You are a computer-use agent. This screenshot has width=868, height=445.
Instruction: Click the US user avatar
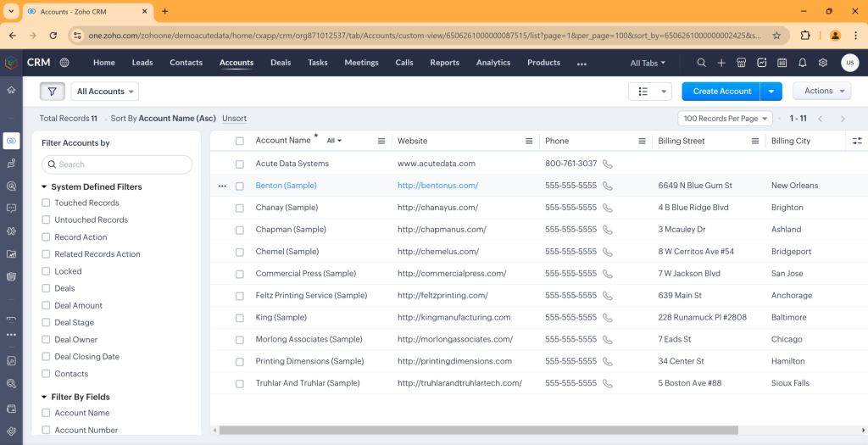(x=849, y=63)
